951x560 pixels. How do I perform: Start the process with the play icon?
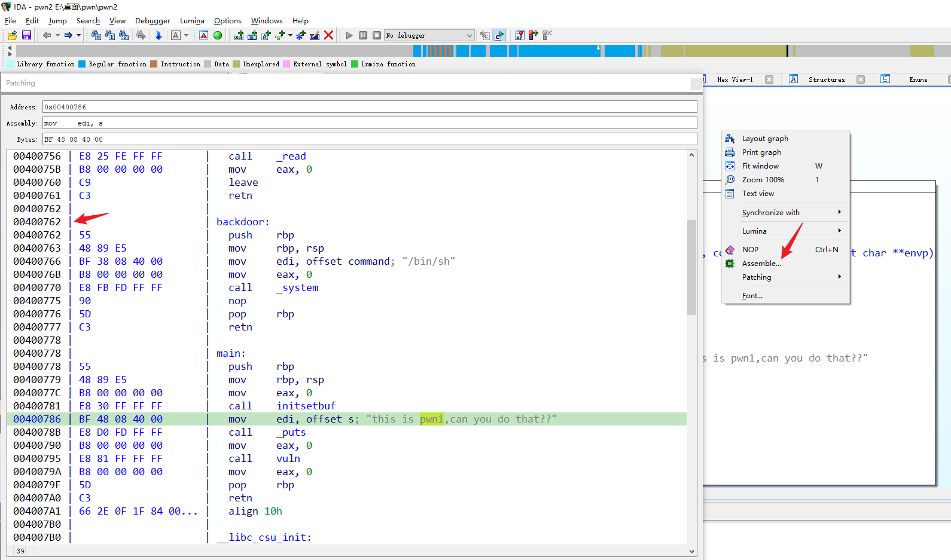(349, 35)
